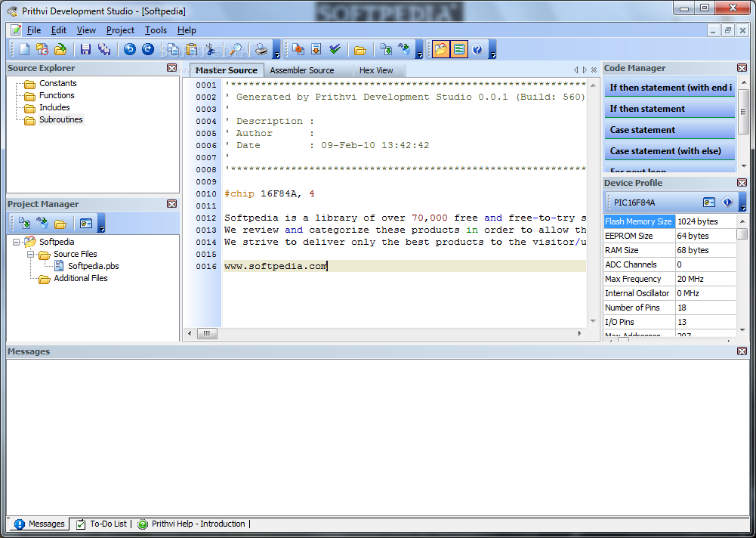The height and width of the screenshot is (538, 756).
Task: Open Prithvi Help - Introduction bottom tab
Action: click(x=192, y=524)
